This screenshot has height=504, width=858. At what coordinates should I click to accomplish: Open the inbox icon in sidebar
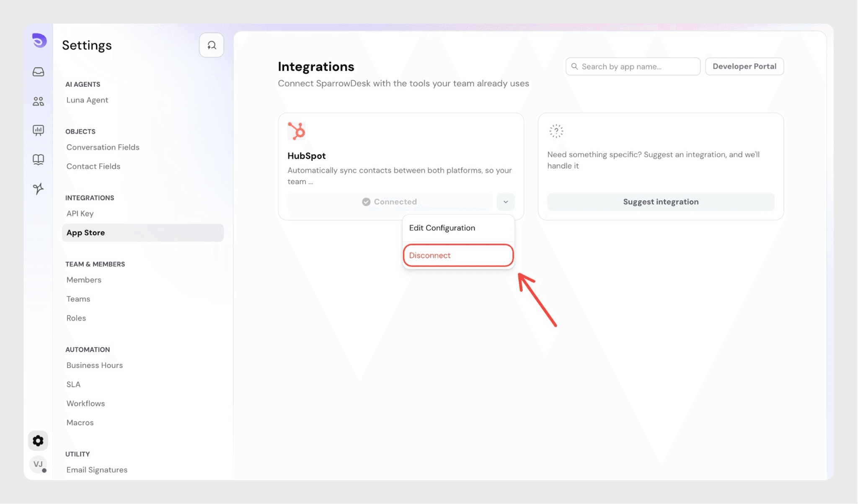[x=38, y=72]
